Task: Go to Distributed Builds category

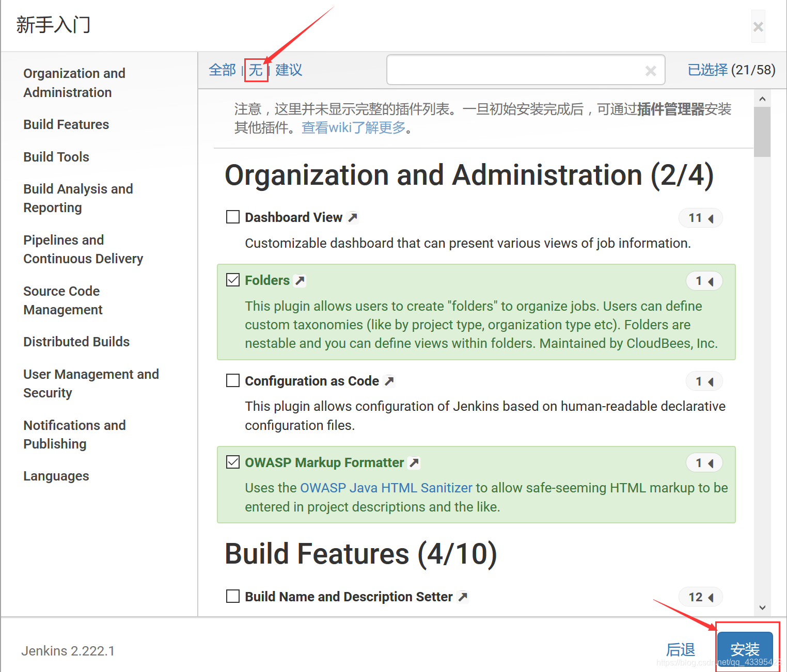Action: pos(76,342)
